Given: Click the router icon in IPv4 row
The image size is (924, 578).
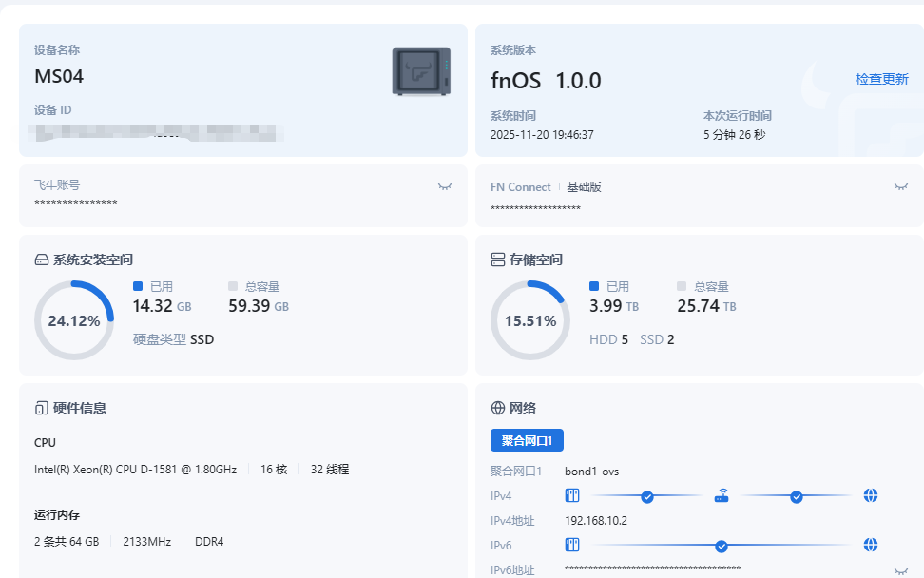Looking at the screenshot, I should 722,495.
